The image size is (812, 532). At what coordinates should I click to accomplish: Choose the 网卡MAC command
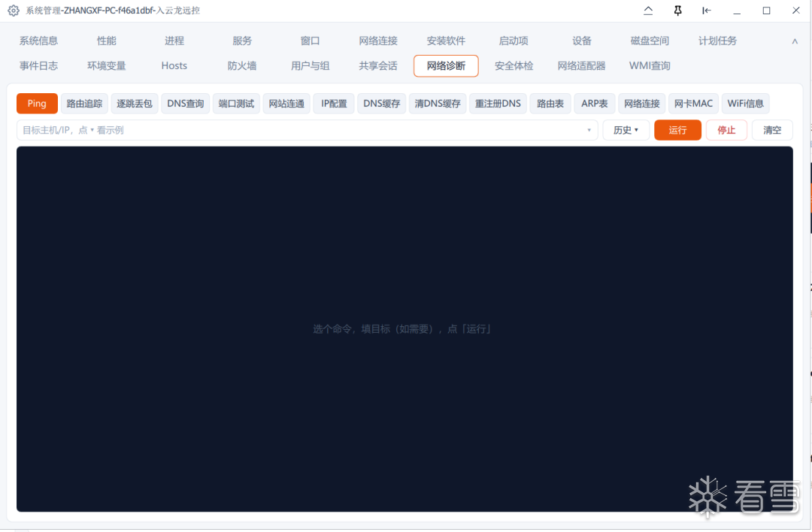[x=693, y=104]
